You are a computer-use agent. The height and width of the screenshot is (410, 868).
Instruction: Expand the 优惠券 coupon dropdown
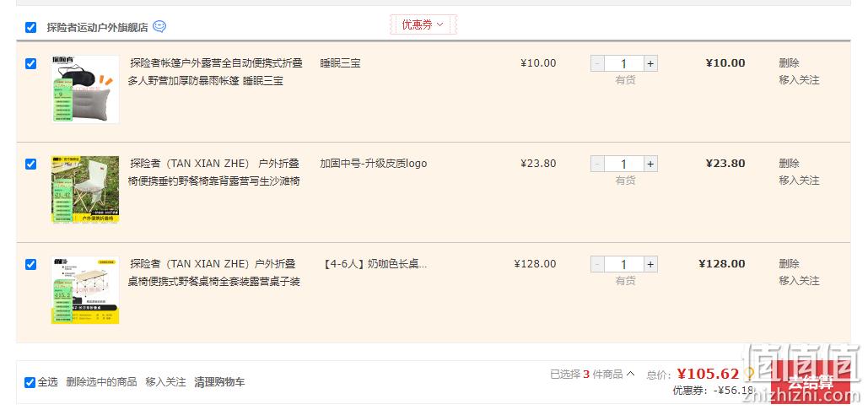423,24
